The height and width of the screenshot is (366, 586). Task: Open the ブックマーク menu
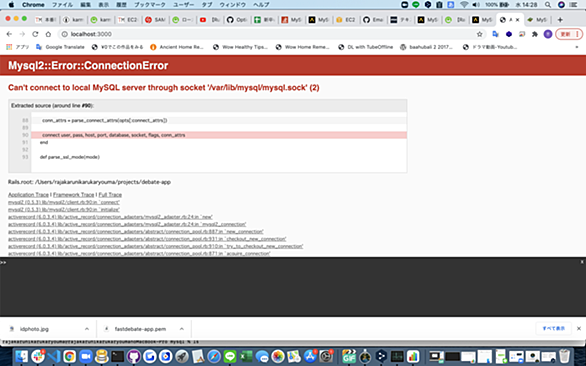click(x=149, y=4)
